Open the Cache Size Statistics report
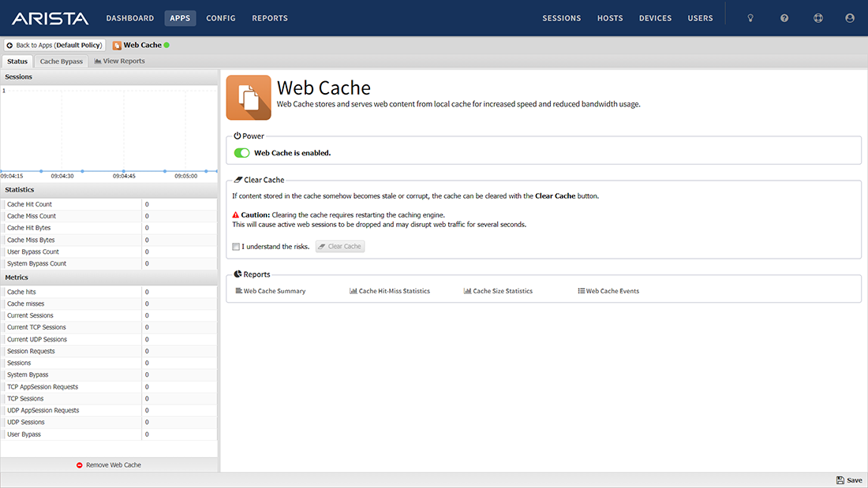Viewport: 868px width, 488px height. tap(498, 291)
